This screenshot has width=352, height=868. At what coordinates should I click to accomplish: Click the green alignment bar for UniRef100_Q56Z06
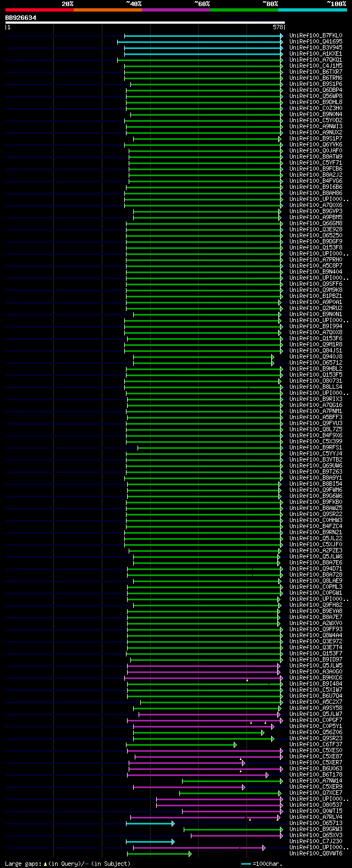point(199,733)
